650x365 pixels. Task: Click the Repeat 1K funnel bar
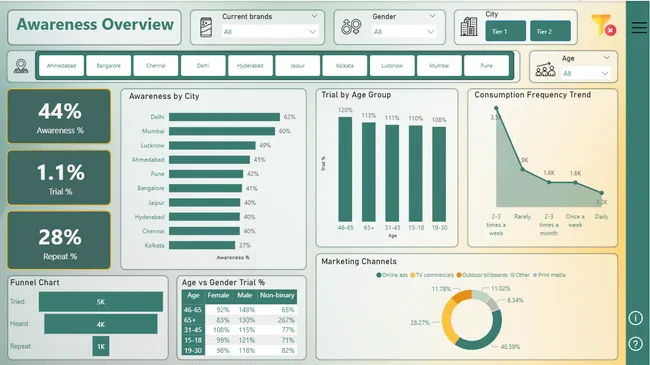101,346
